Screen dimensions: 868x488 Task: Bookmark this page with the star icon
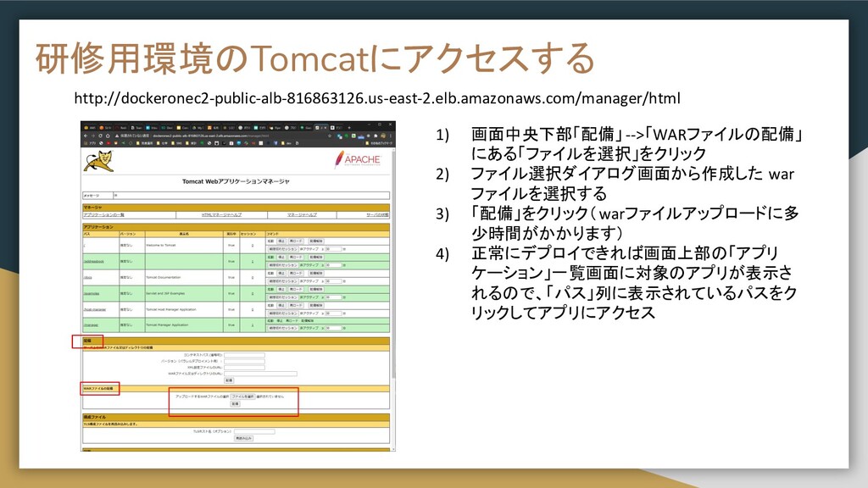330,136
